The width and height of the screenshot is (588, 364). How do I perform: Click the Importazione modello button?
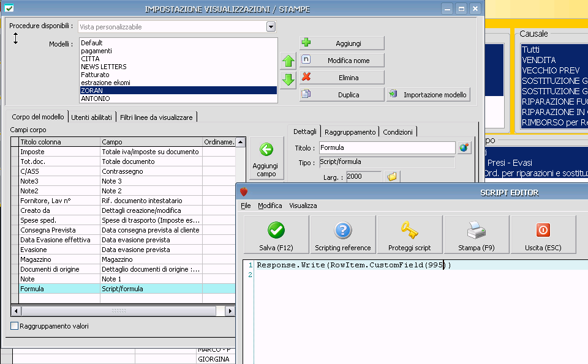point(428,95)
